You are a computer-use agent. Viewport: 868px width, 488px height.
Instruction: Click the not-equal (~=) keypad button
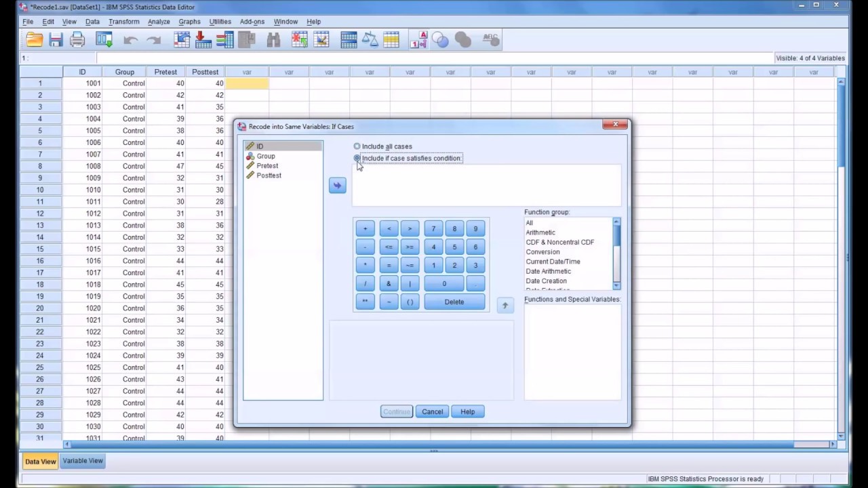pos(410,265)
